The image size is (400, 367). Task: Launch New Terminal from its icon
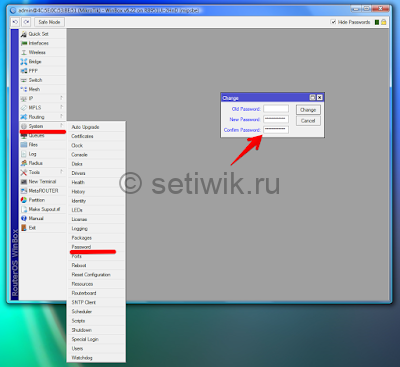[24, 182]
